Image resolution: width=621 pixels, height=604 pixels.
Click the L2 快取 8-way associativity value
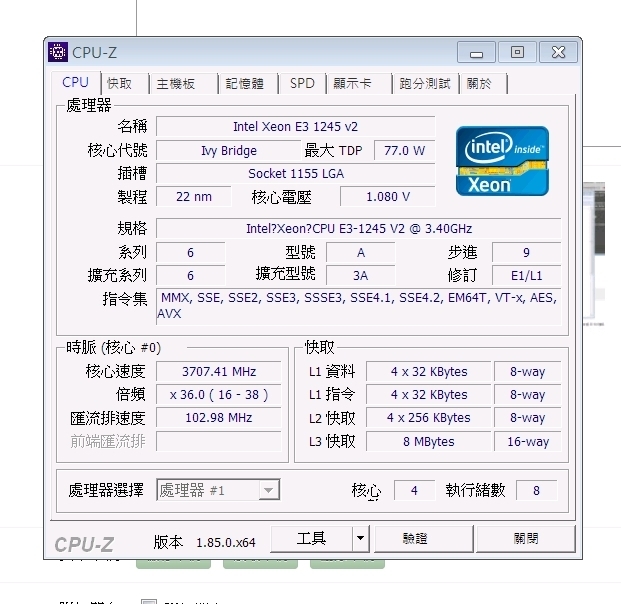528,417
